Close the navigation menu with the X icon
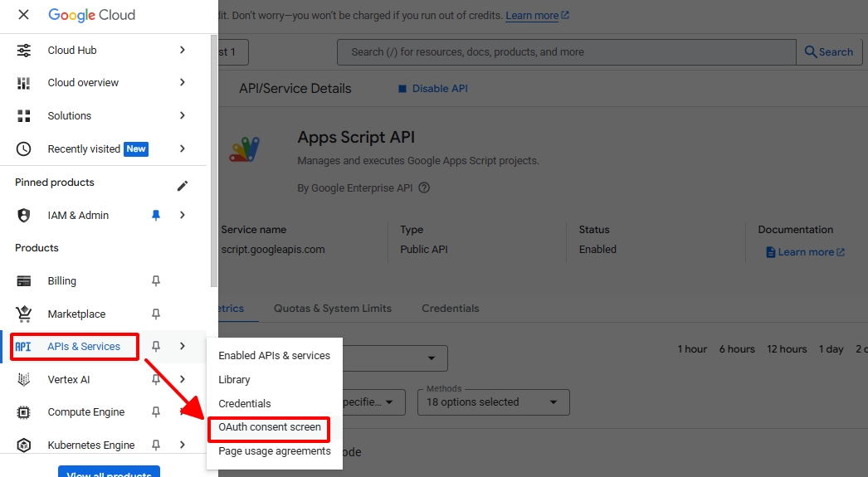Viewport: 868px width, 477px height. click(23, 14)
